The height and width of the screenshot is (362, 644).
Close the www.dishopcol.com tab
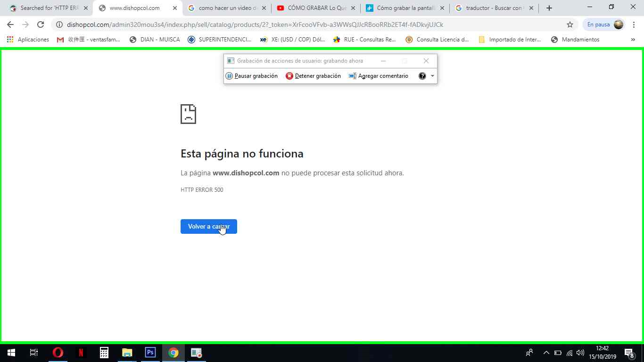coord(175,8)
